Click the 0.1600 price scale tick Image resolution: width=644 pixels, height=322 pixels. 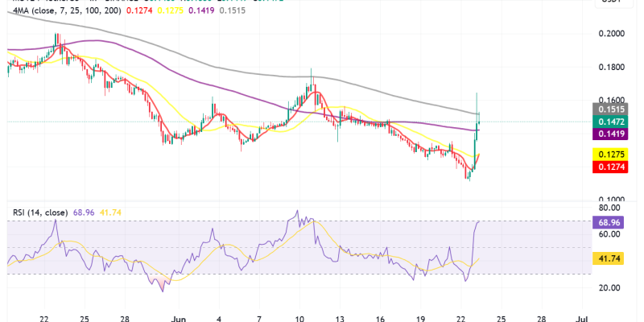pos(612,100)
